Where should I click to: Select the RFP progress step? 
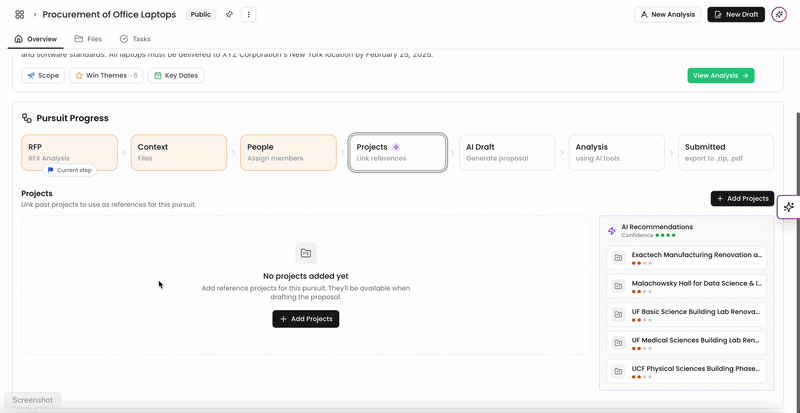click(69, 152)
